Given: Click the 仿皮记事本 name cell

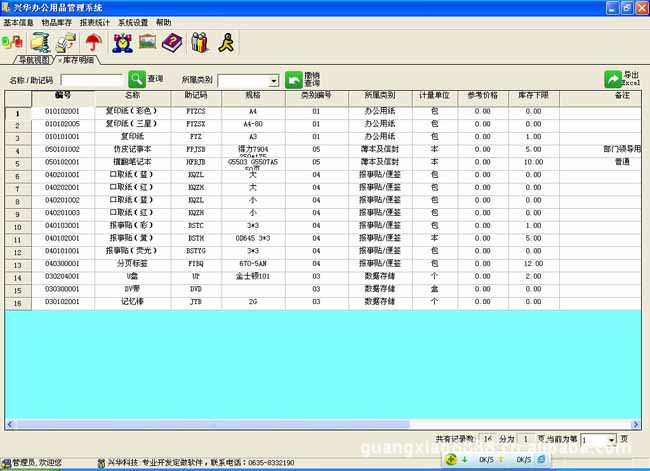Looking at the screenshot, I should (x=133, y=149).
